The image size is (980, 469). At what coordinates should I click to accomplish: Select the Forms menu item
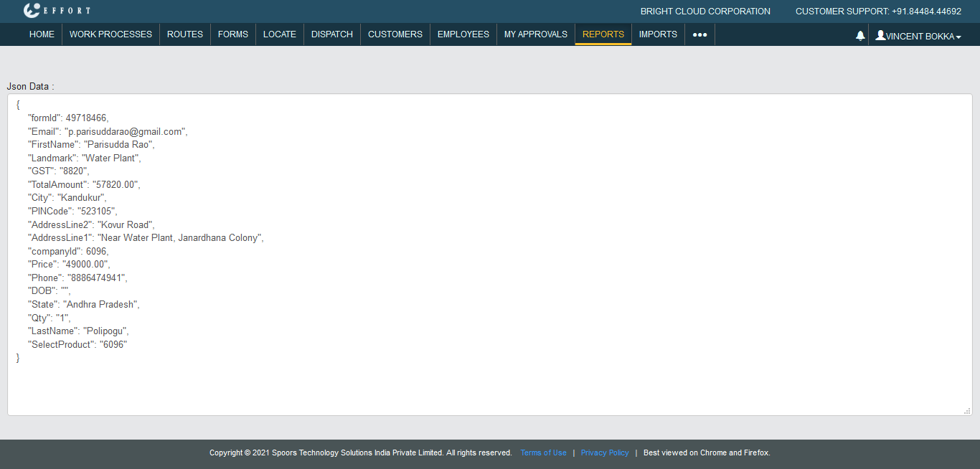(233, 34)
